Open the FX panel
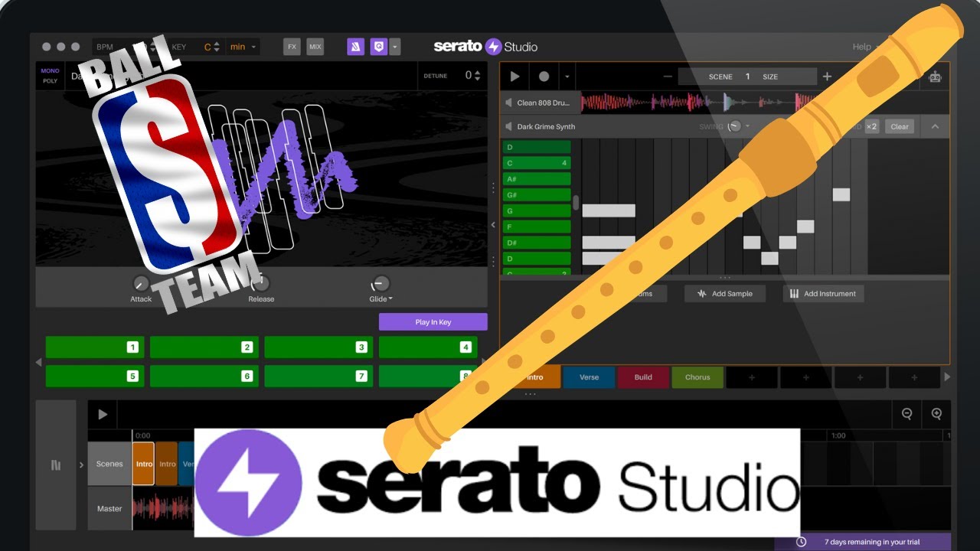This screenshot has height=551, width=980. [292, 47]
